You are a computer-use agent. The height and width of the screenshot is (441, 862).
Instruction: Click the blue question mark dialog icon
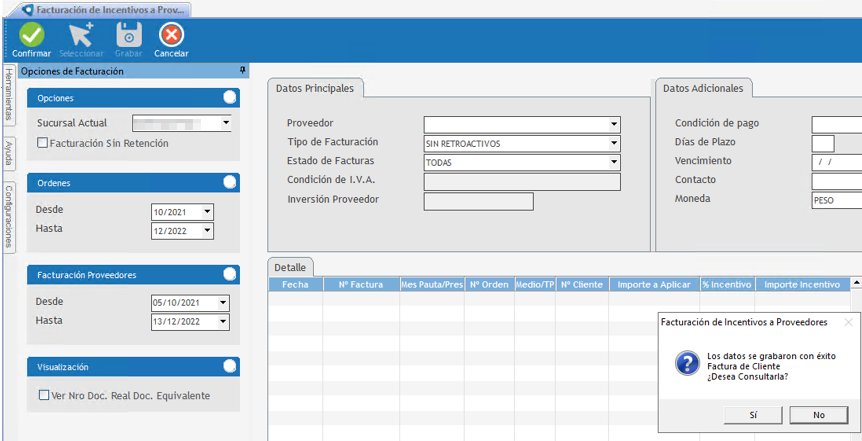point(687,363)
